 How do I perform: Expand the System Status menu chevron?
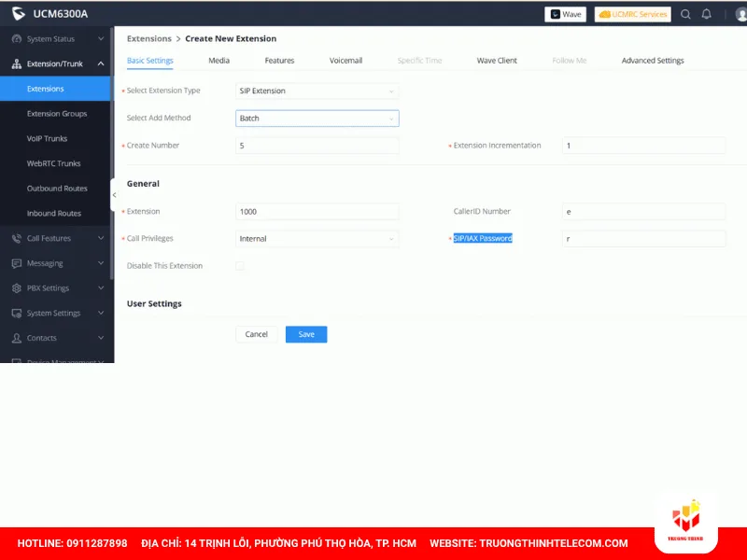point(101,38)
